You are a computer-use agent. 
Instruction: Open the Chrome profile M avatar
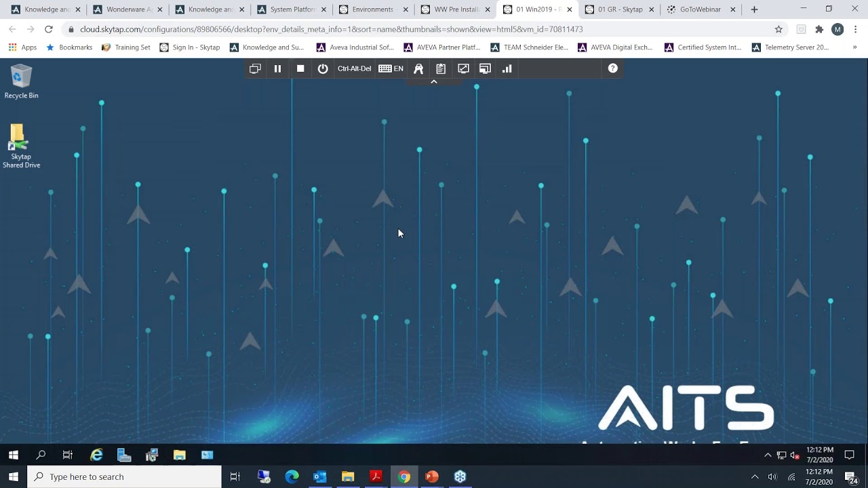[837, 29]
